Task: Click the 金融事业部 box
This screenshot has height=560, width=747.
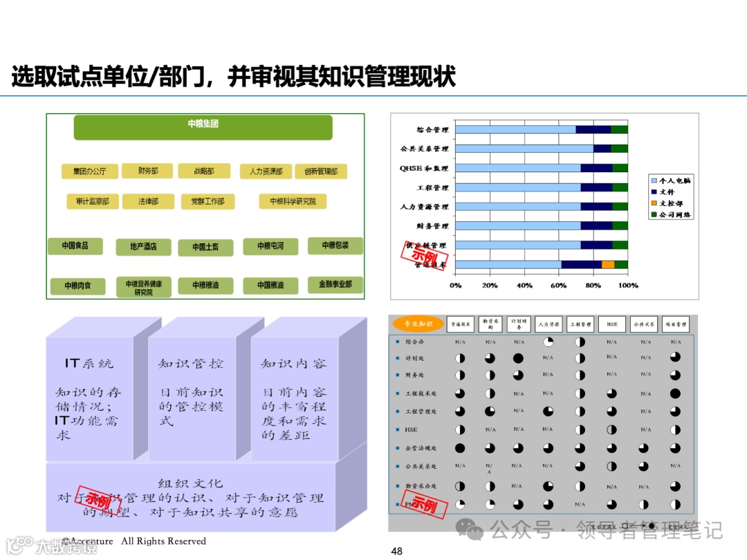Action: coord(335,285)
